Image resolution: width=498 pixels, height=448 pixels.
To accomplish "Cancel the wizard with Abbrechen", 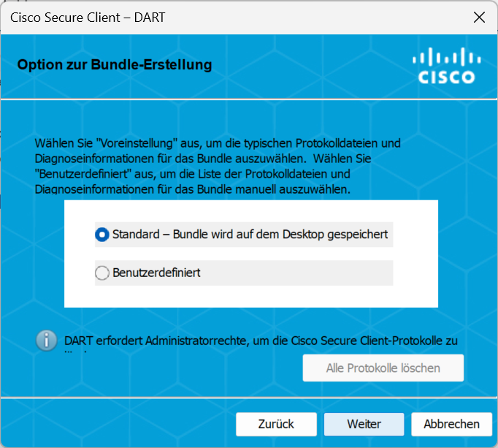I will 451,424.
